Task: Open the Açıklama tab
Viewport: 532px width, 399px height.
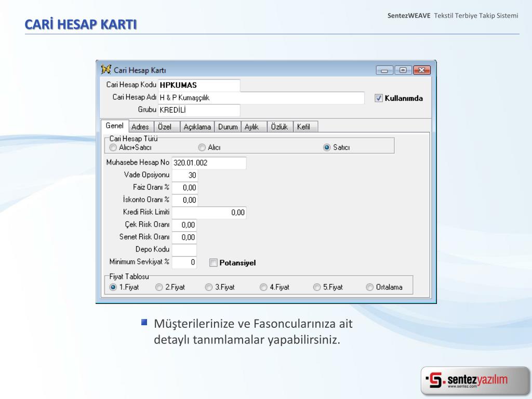Action: coord(197,127)
